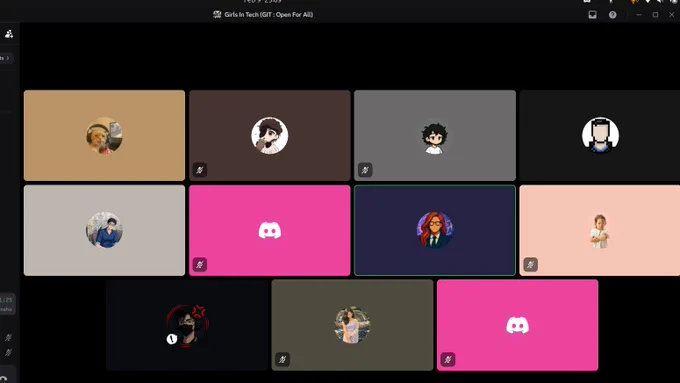Select the olive tile with girl photo avatar
The image size is (680, 383).
pyautogui.click(x=352, y=325)
